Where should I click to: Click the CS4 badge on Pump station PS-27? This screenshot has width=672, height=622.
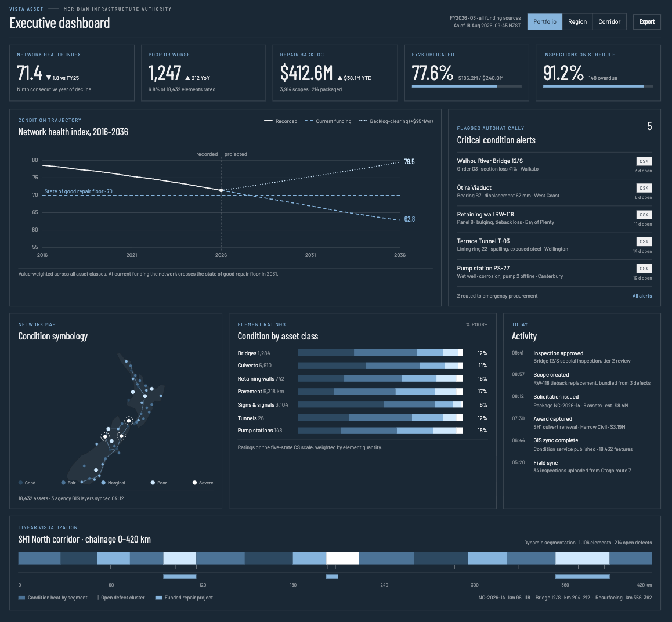pos(644,269)
